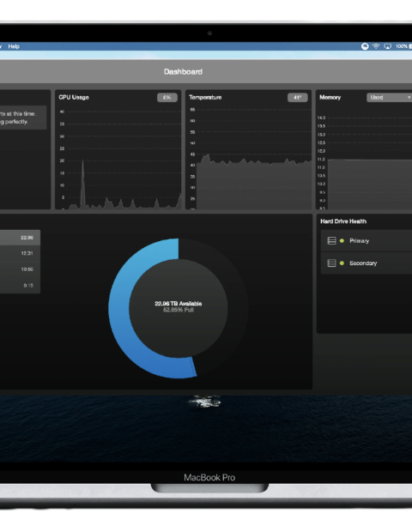Click the round cloud status icon in menu bar
Screen dimensions: 412x532
pos(365,46)
